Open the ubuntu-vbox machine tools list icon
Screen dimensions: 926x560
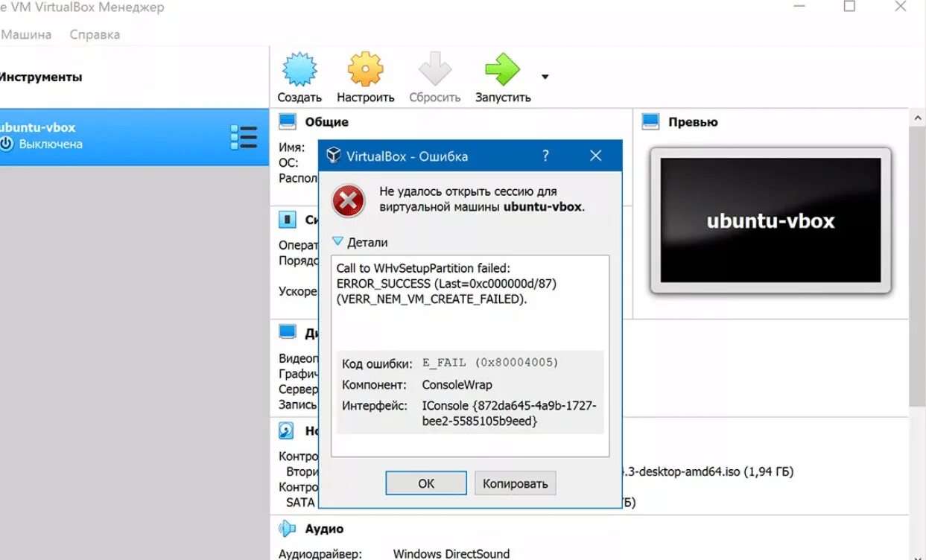click(244, 137)
